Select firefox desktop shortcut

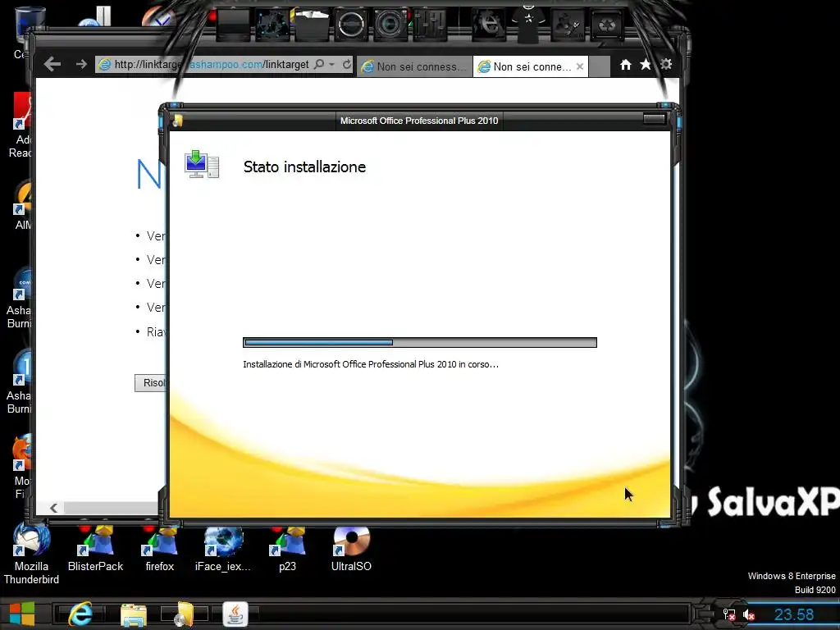(160, 549)
